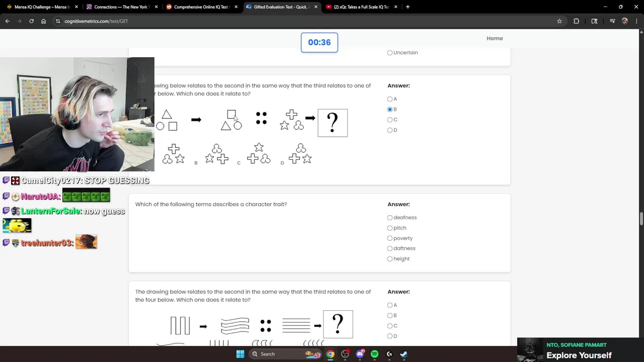The width and height of the screenshot is (644, 362).
Task: Switch to Comprehensive Online IQ Test tab
Action: point(201,7)
